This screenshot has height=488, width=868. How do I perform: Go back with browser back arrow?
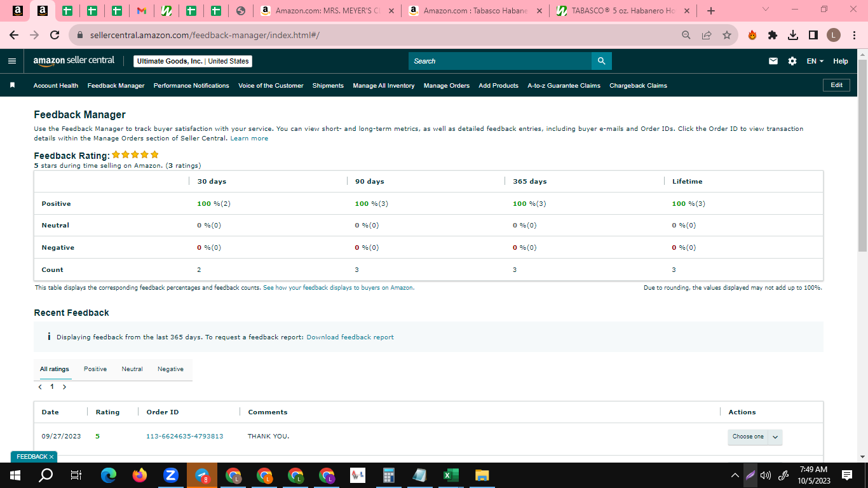14,36
